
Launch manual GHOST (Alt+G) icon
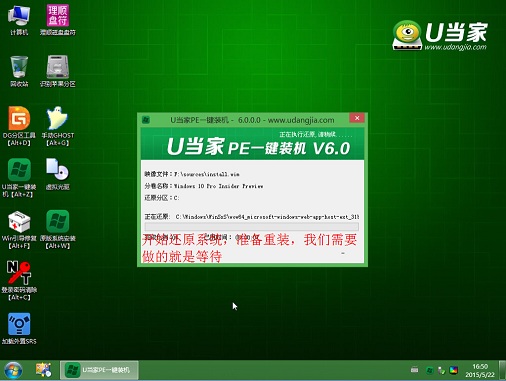click(58, 126)
